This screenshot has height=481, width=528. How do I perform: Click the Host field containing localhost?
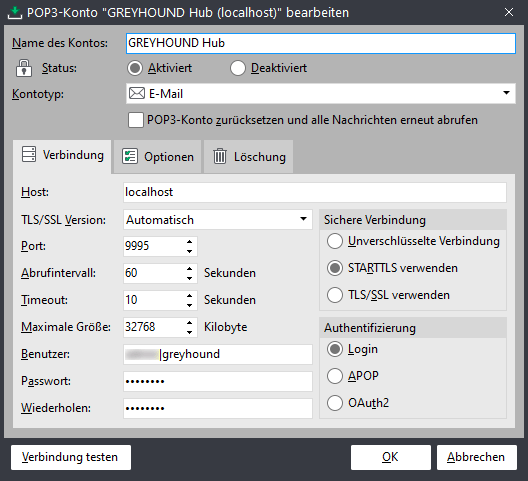(315, 192)
